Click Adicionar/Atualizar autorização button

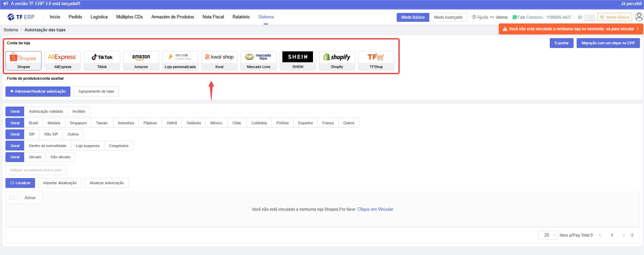(38, 92)
